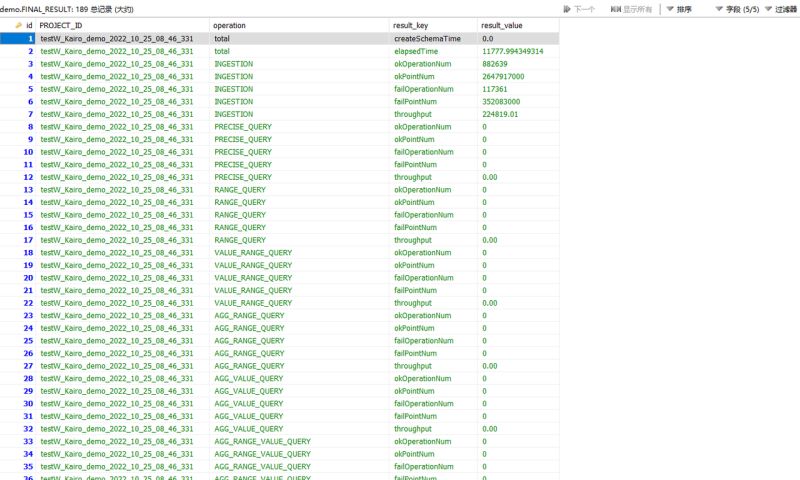Sort by the PROJECT_ID column header
The image size is (800, 480).
point(61,26)
